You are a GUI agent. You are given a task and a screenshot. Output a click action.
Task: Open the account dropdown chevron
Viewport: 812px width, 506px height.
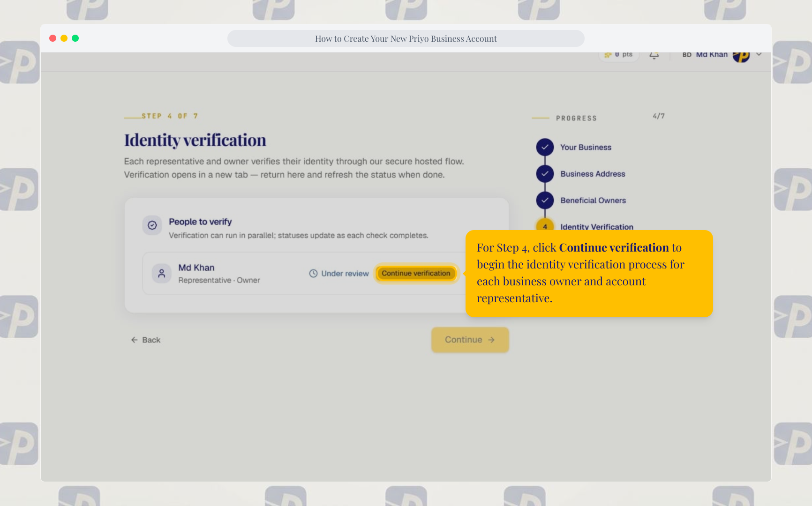coord(759,54)
